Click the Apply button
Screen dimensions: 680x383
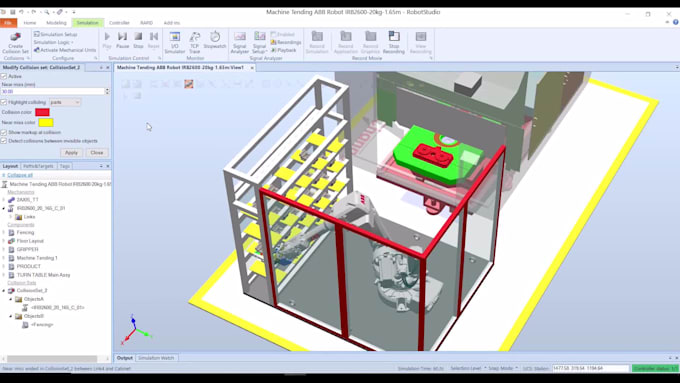[x=71, y=153]
